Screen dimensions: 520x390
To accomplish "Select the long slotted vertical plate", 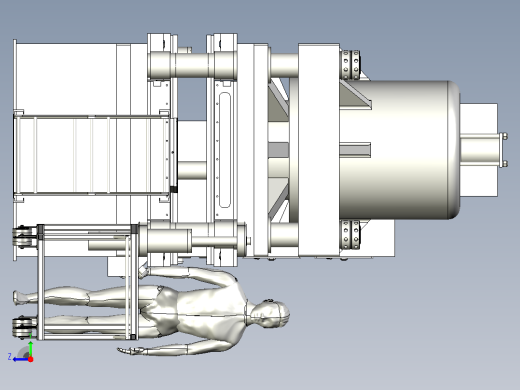I will (x=225, y=151).
